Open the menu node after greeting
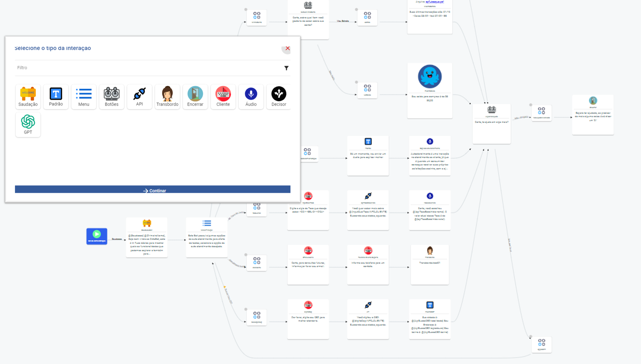 point(207,237)
